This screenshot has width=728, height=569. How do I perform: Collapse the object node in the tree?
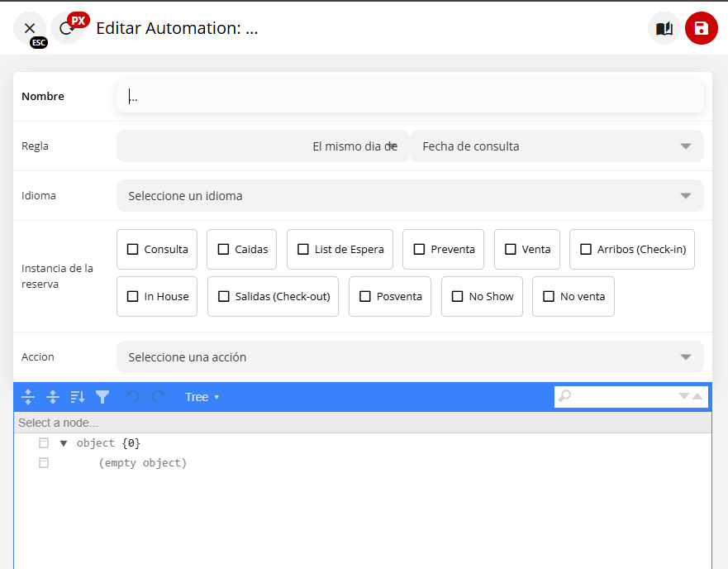(64, 442)
